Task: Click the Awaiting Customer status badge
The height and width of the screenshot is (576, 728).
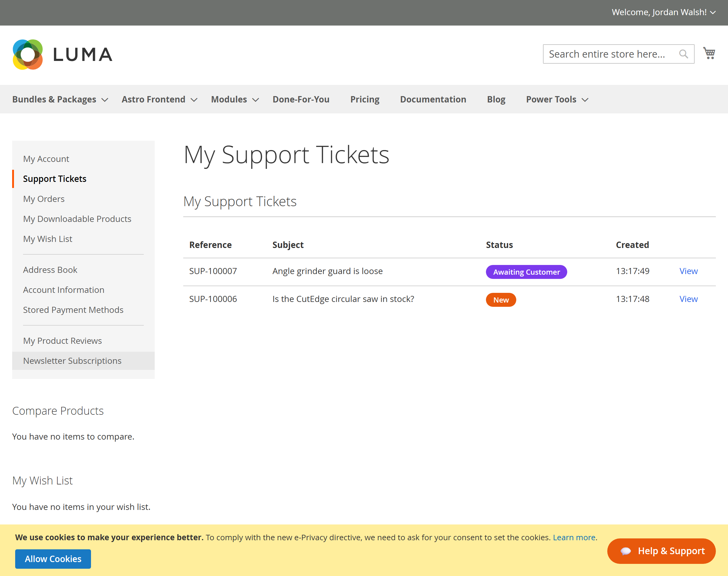Action: [x=526, y=272]
